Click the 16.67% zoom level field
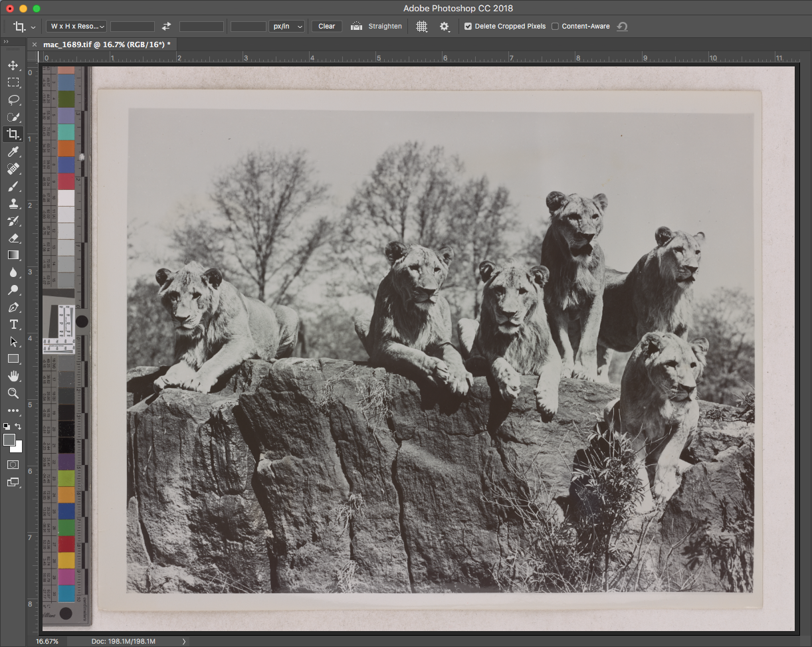 47,642
